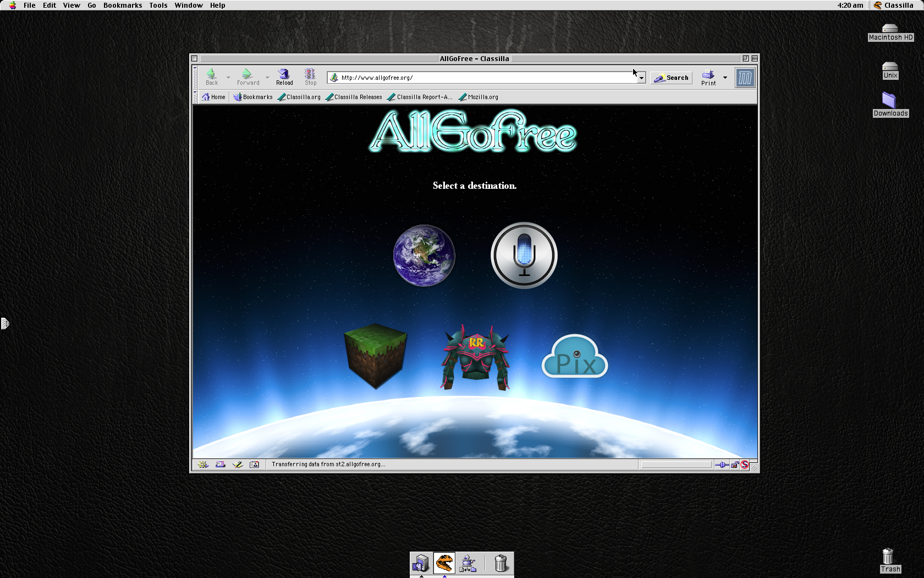Open the Home bookmark
924x578 pixels.
click(213, 97)
